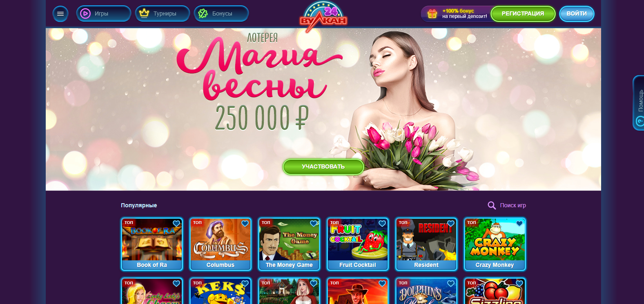This screenshot has height=304, width=644.
Task: Open the Resident game thumbnail
Action: pos(426,244)
